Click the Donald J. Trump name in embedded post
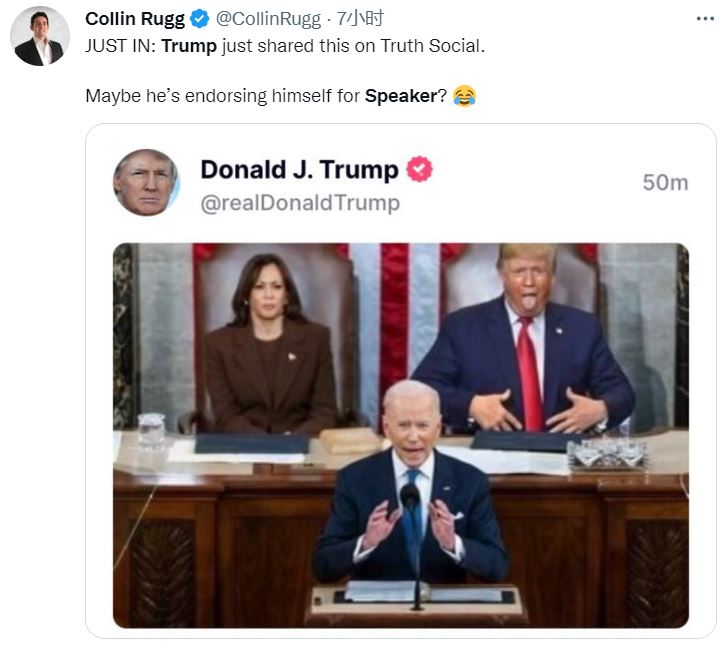The width and height of the screenshot is (724, 653). [x=299, y=170]
